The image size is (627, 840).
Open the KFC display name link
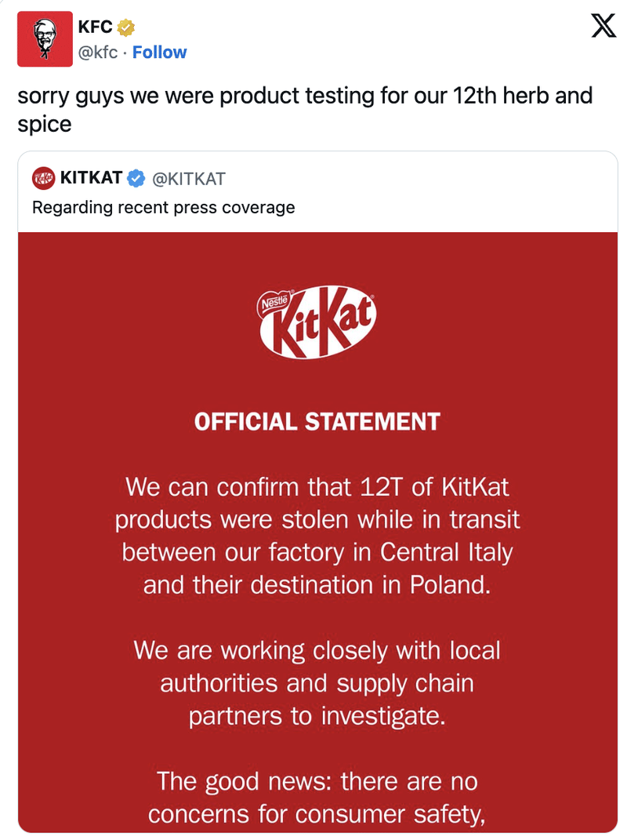pyautogui.click(x=95, y=27)
